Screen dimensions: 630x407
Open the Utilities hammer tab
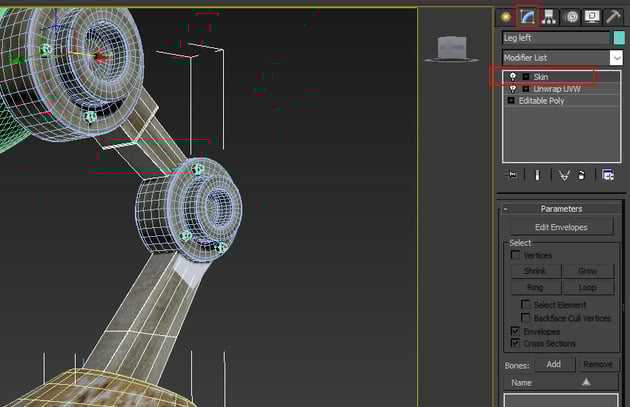(x=614, y=16)
